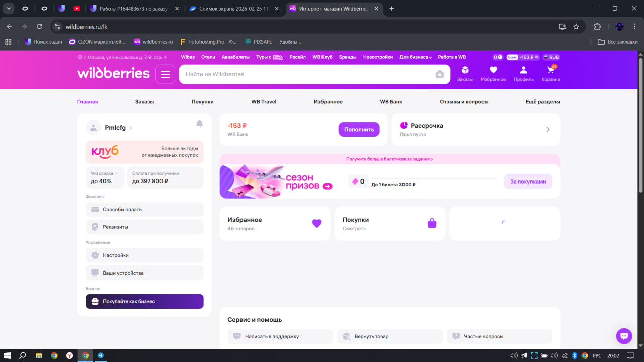Open the Все закладки bookmarks folder

pyautogui.click(x=617, y=42)
